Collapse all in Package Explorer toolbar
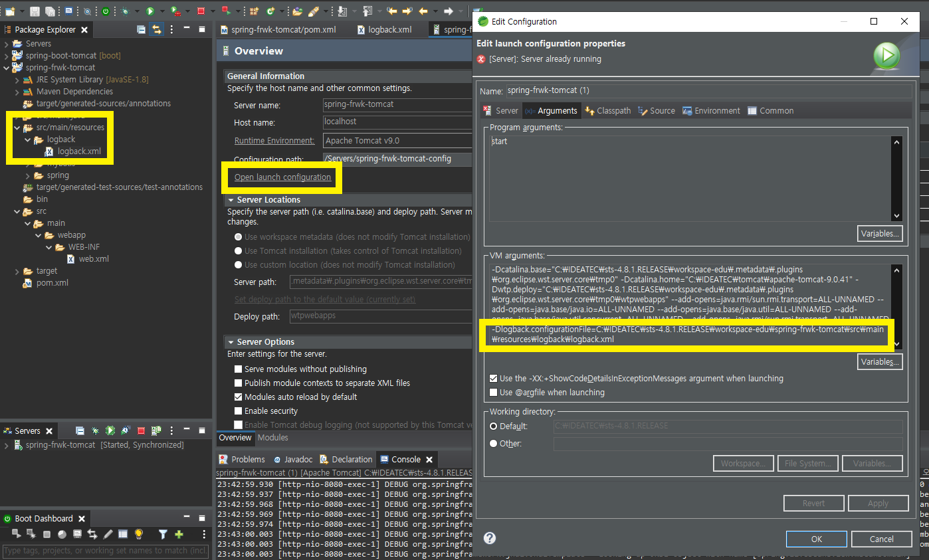The height and width of the screenshot is (560, 929). 141,29
